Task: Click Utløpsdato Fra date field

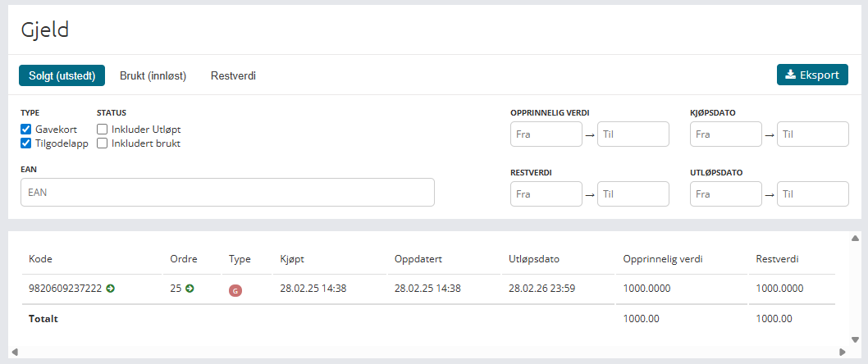Action: 726,194
